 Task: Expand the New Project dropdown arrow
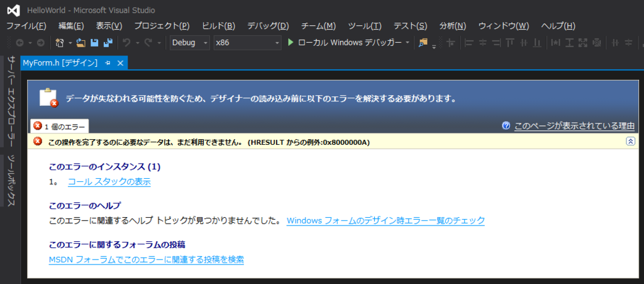(70, 42)
